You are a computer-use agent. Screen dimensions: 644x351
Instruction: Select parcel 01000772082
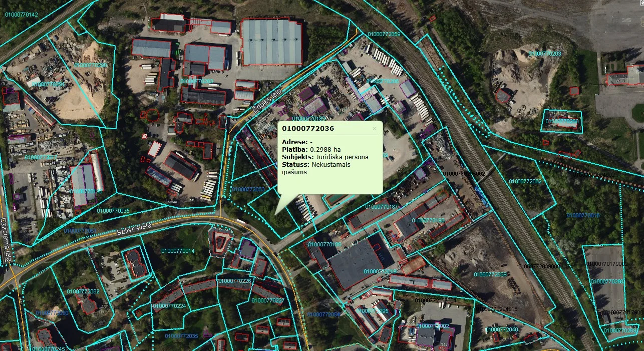click(83, 291)
